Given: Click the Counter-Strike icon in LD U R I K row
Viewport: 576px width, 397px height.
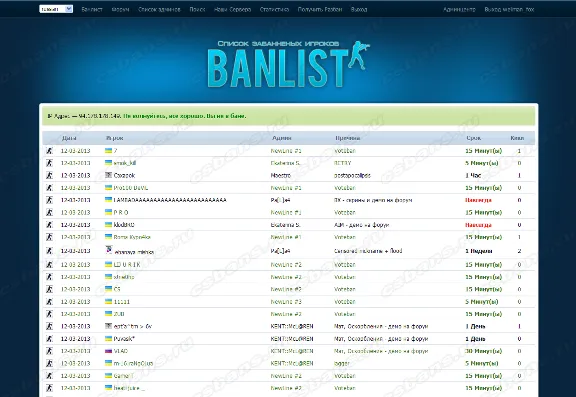Looking at the screenshot, I should pyautogui.click(x=49, y=264).
